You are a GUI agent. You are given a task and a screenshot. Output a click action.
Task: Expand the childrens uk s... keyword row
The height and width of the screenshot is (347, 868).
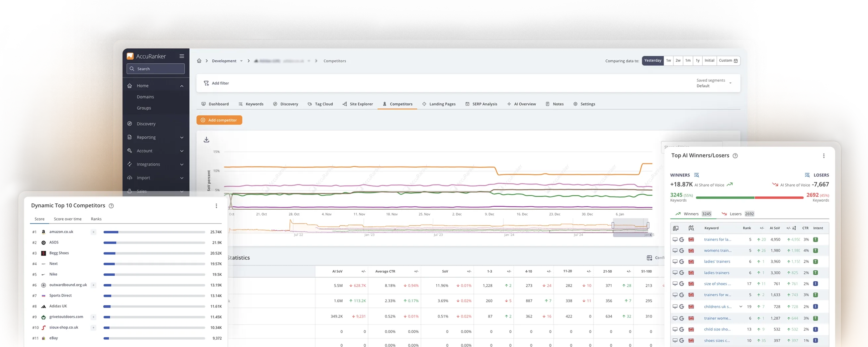[x=740, y=307]
